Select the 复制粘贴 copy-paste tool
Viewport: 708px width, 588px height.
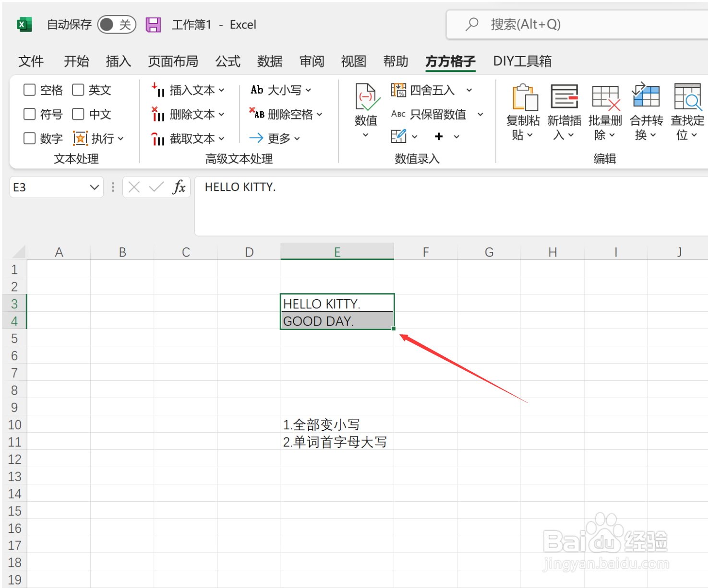click(523, 111)
